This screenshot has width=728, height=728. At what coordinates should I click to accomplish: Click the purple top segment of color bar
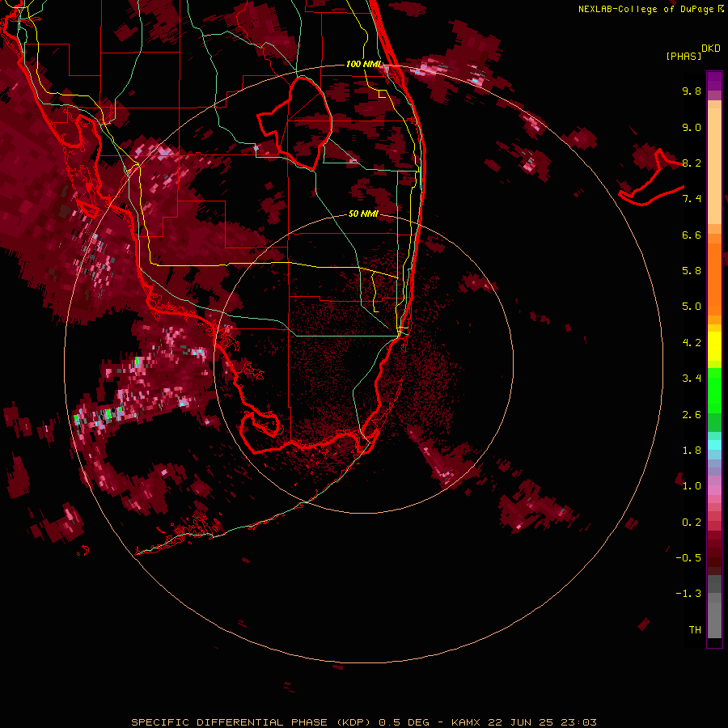714,81
